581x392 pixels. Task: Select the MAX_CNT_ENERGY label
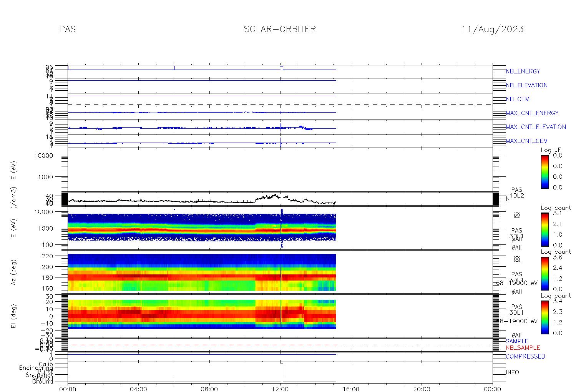(532, 113)
